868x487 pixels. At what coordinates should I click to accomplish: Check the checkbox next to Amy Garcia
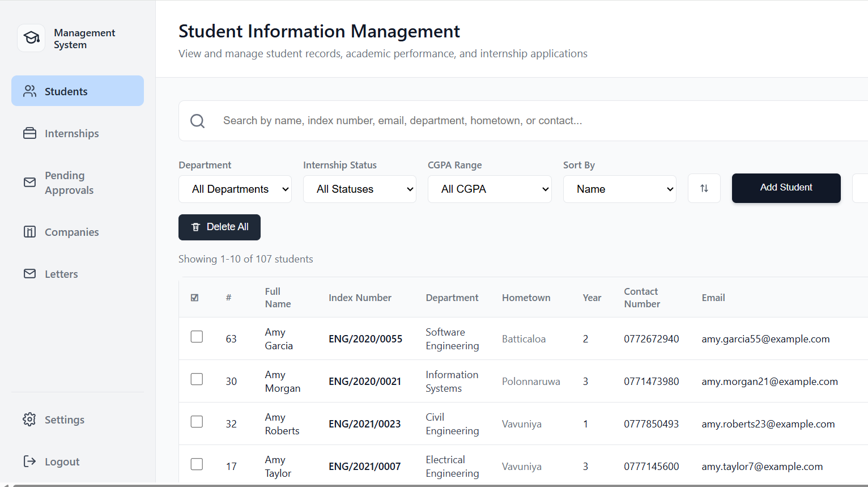click(197, 336)
